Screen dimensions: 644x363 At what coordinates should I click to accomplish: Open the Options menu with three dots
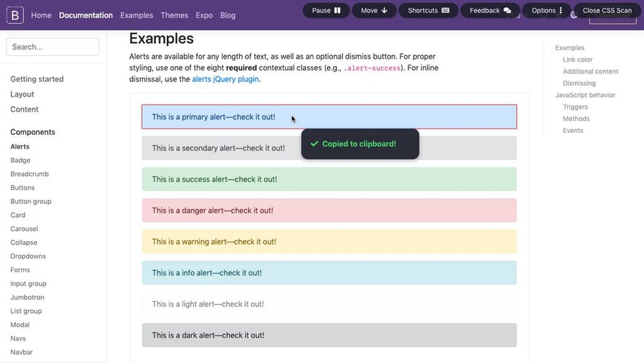tap(547, 11)
